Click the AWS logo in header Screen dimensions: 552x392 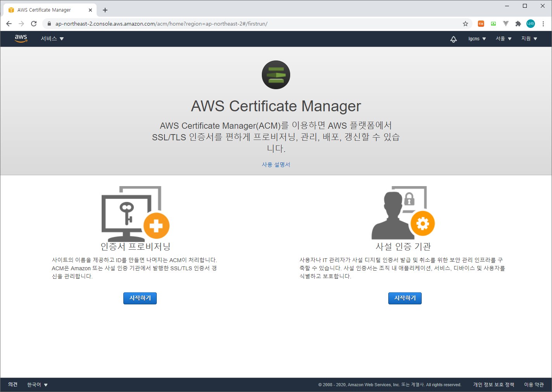click(21, 38)
